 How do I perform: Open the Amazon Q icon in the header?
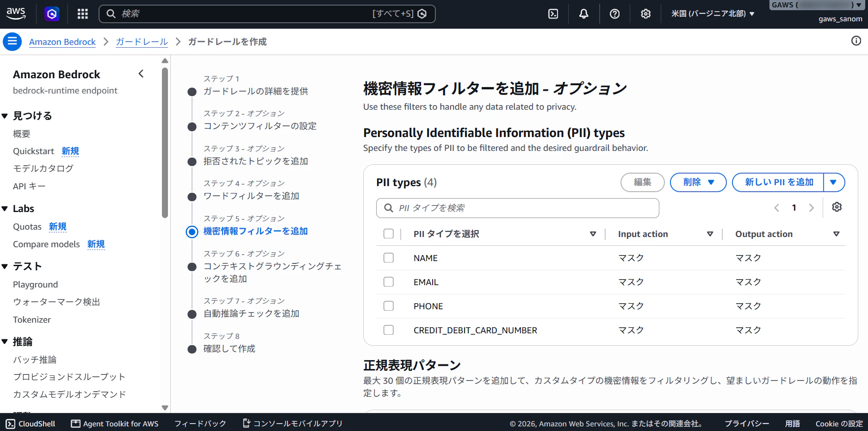(x=52, y=14)
